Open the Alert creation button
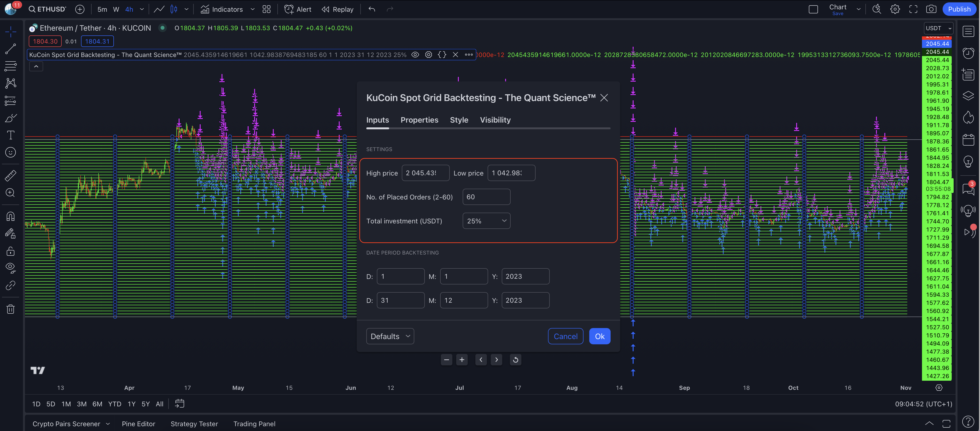This screenshot has height=431, width=980. tap(298, 9)
